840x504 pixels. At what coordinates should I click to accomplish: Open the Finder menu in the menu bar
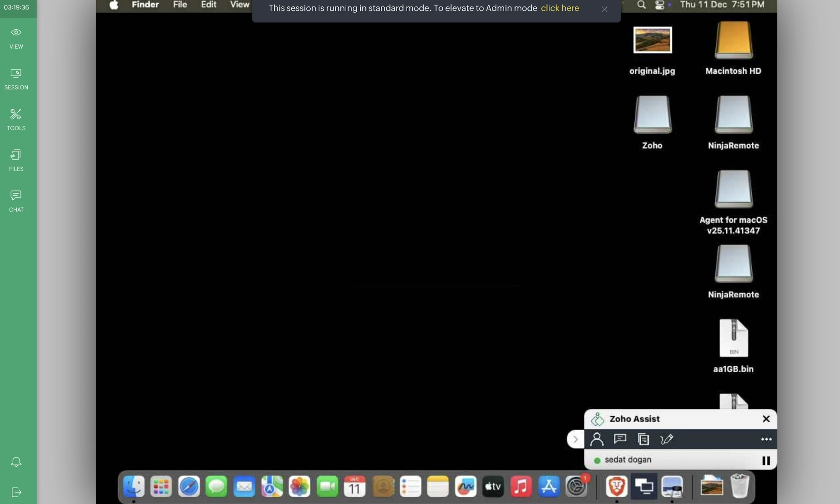point(145,5)
